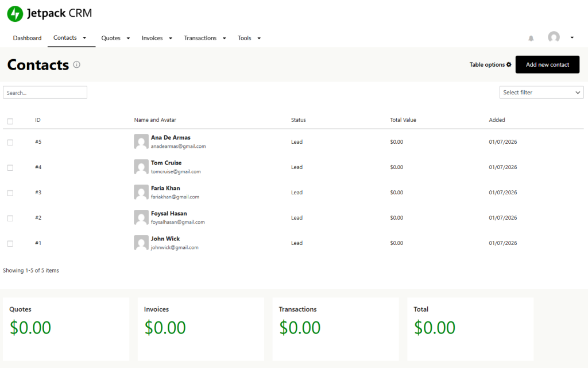The width and height of the screenshot is (588, 368).
Task: Click the Added column header
Action: click(x=497, y=120)
